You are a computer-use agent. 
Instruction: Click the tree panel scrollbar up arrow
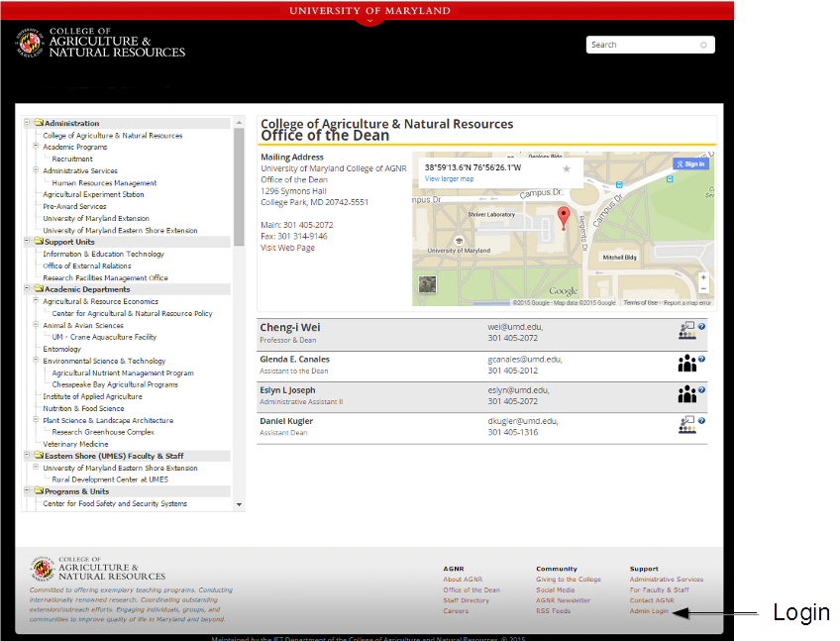[239, 123]
